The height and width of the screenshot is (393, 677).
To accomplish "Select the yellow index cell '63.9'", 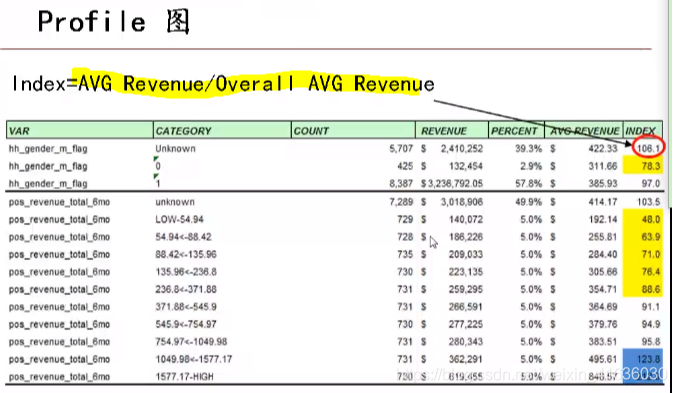I will click(x=643, y=237).
